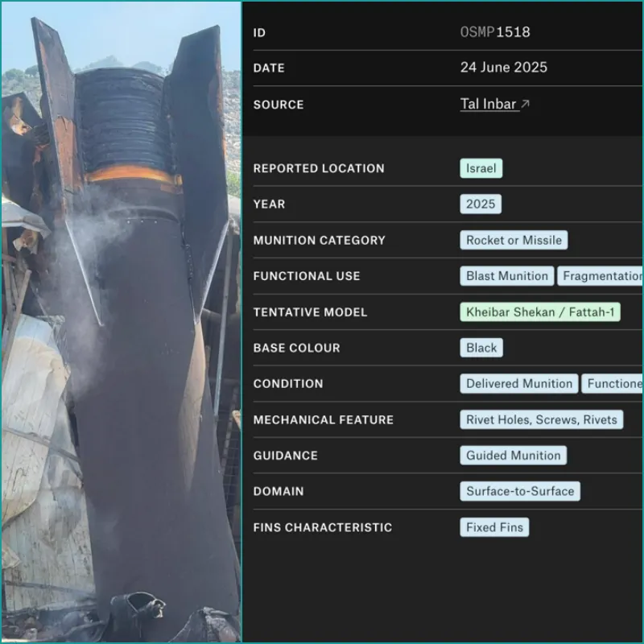Click the FUNCTIONAL USE label
The width and height of the screenshot is (644, 644).
pyautogui.click(x=307, y=276)
